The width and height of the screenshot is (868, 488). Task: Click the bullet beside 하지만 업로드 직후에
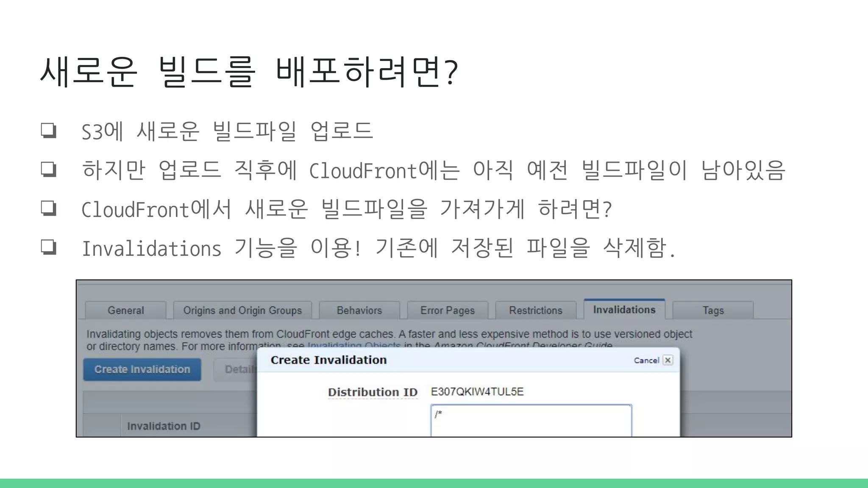[x=48, y=169]
